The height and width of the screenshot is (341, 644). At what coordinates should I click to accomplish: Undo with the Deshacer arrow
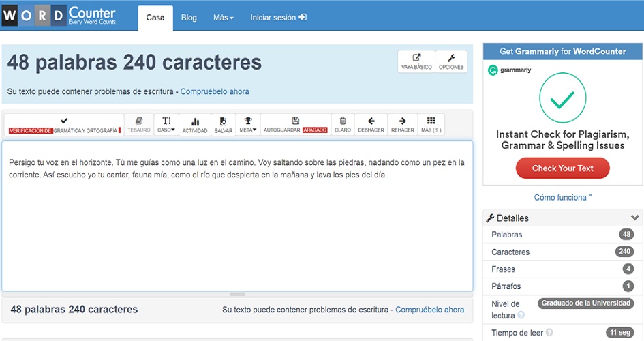point(371,124)
